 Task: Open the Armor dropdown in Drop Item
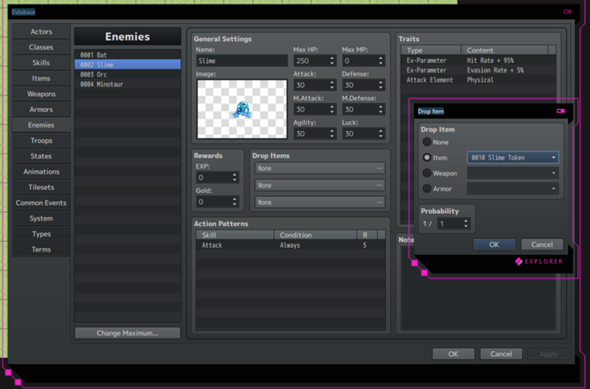click(513, 188)
